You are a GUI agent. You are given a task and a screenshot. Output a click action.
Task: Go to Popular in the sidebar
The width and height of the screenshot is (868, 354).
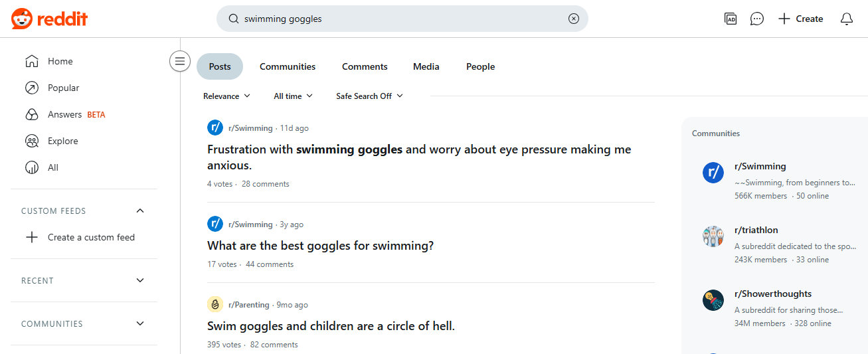[63, 88]
